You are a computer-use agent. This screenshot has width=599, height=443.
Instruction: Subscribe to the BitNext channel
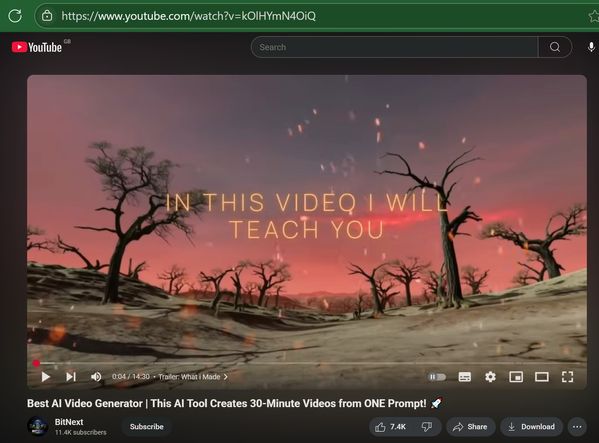tap(147, 427)
